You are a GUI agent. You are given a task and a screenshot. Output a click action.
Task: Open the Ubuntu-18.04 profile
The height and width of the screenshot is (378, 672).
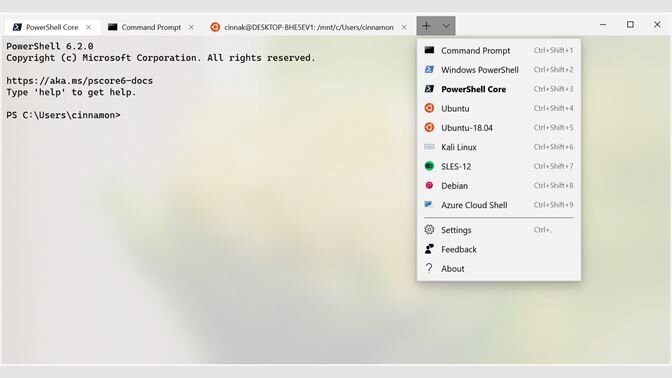[x=498, y=128]
